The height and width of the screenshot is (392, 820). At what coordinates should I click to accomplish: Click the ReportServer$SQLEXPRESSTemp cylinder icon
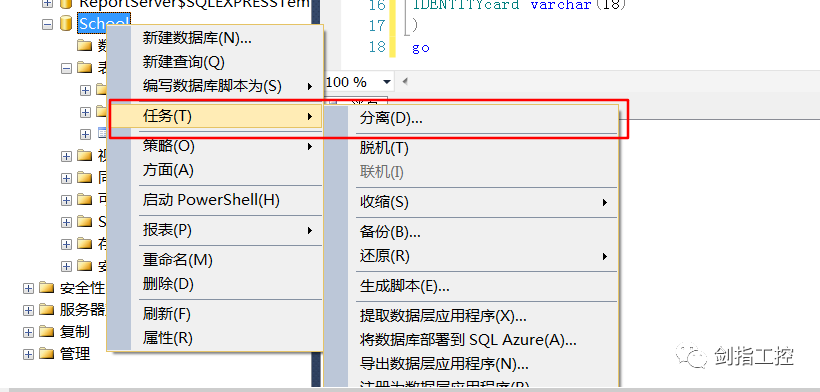click(x=66, y=4)
